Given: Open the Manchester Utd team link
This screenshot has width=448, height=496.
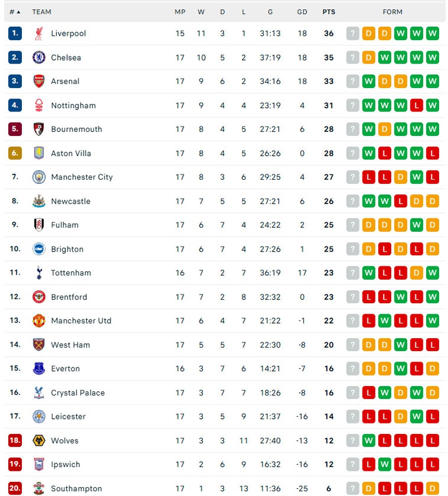Looking at the screenshot, I should tap(81, 320).
